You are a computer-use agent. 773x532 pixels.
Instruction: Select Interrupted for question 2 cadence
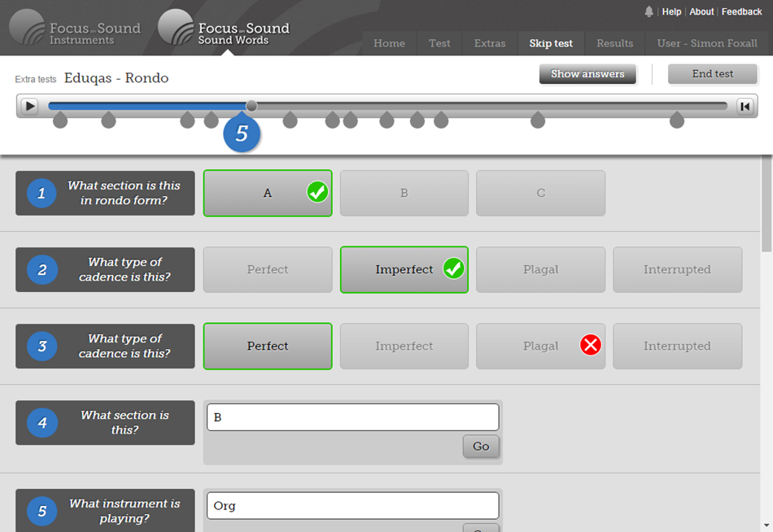tap(677, 270)
